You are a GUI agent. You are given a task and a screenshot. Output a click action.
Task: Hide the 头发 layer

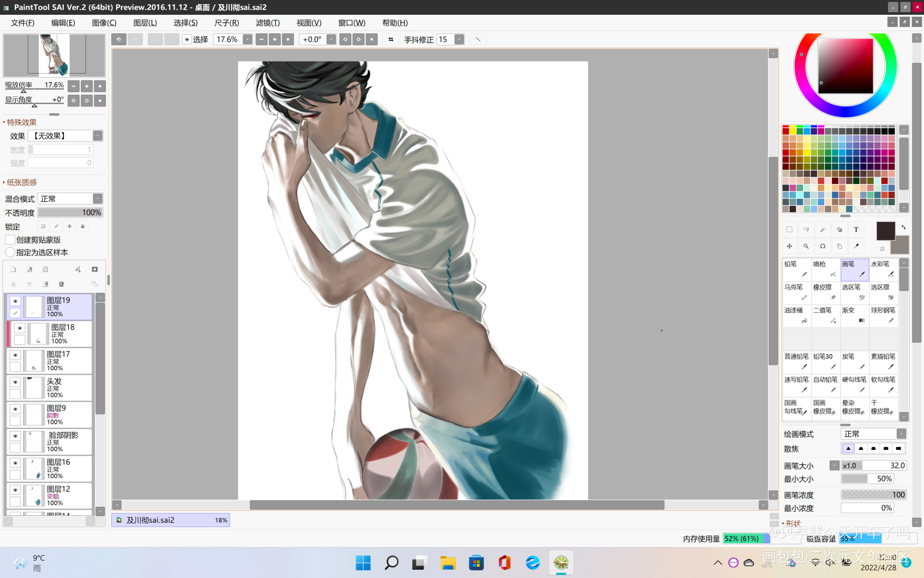(15, 382)
